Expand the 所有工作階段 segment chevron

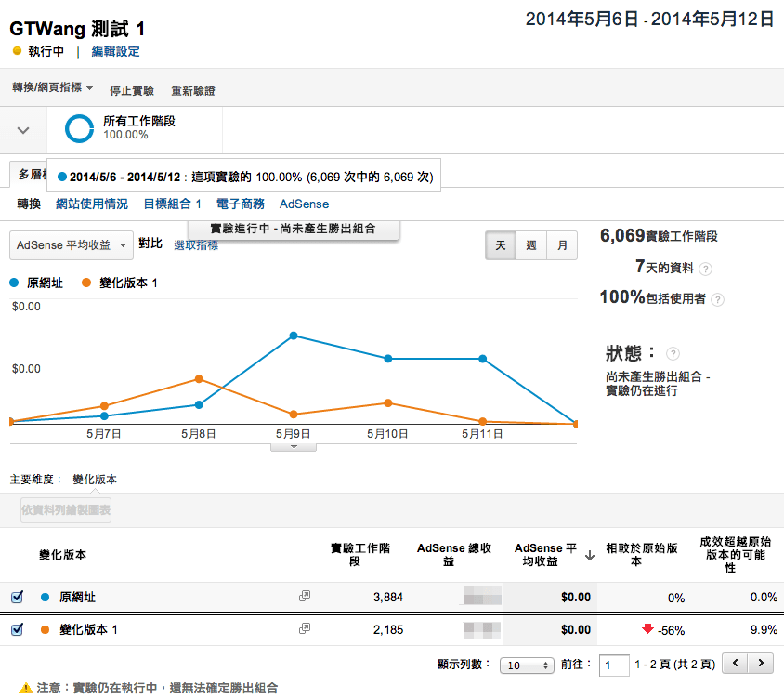tap(24, 129)
